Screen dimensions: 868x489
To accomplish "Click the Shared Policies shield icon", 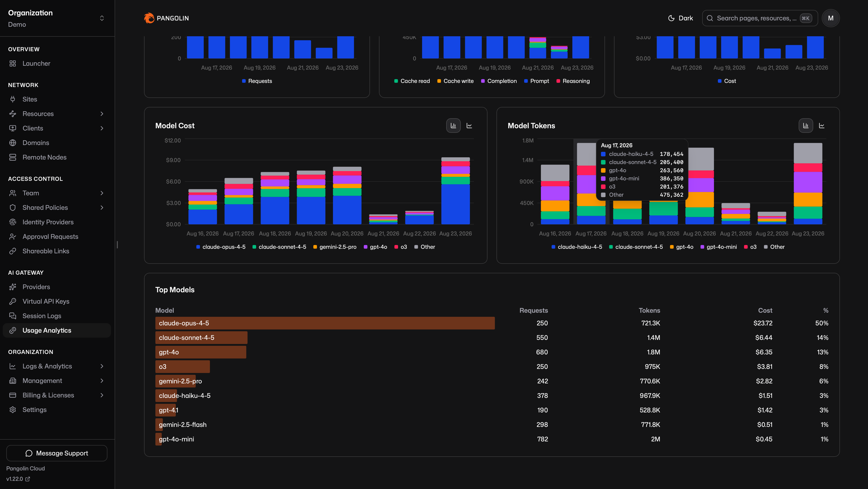I will point(13,207).
